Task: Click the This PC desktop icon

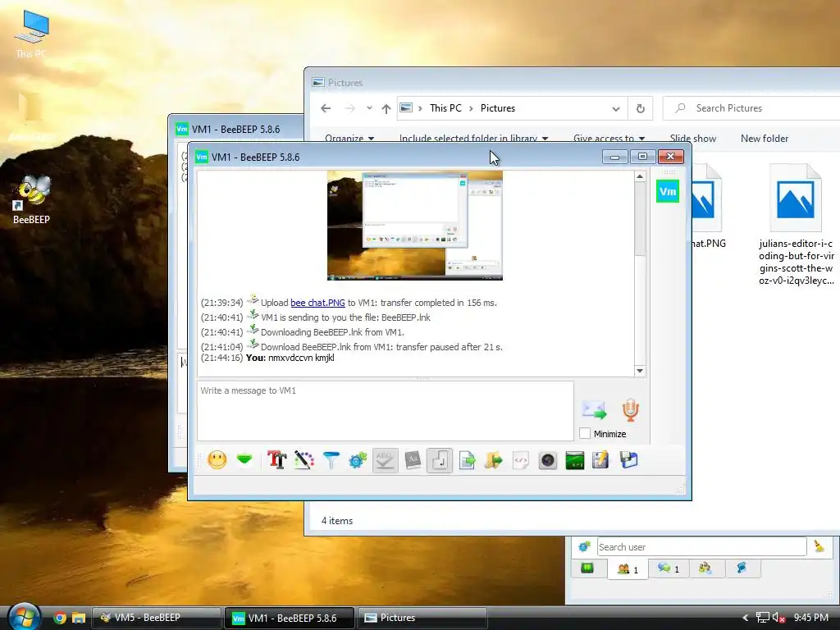Action: tap(31, 34)
